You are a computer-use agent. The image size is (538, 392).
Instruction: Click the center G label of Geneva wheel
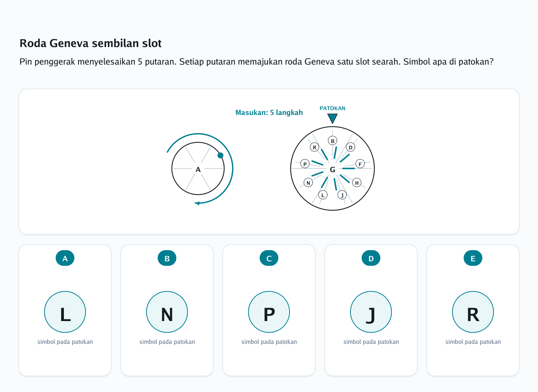coord(333,169)
